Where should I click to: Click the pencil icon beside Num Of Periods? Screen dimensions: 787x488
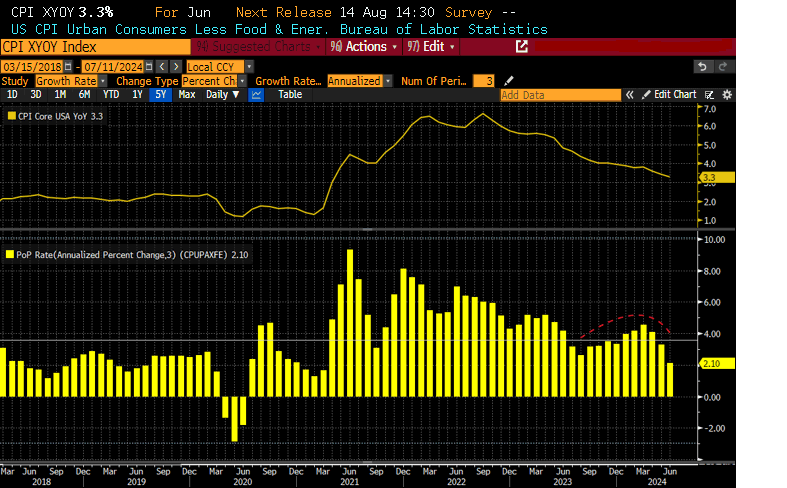(x=508, y=81)
